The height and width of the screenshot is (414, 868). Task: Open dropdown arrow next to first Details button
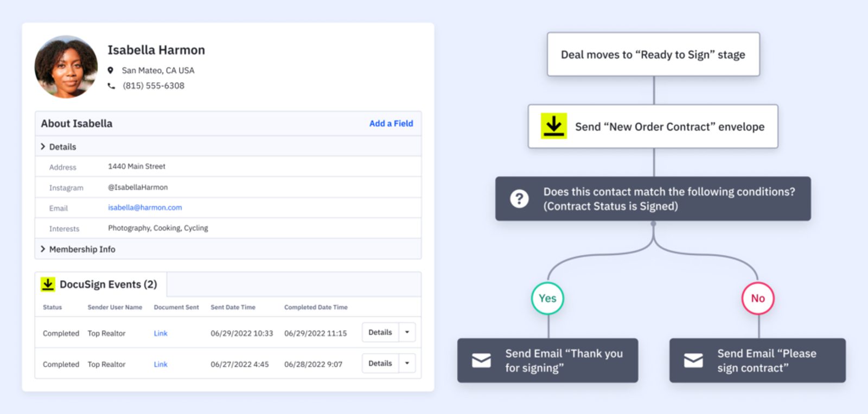point(407,332)
